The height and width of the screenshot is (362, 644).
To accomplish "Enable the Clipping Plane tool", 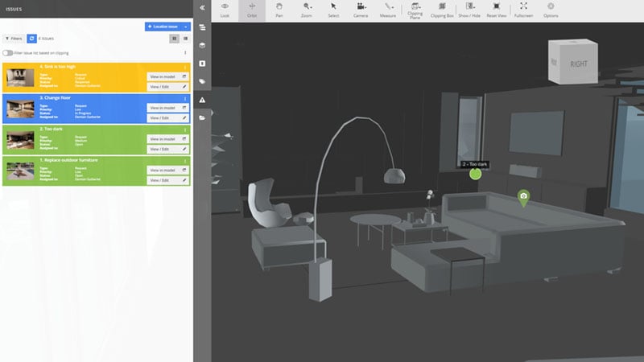I will coord(415,10).
